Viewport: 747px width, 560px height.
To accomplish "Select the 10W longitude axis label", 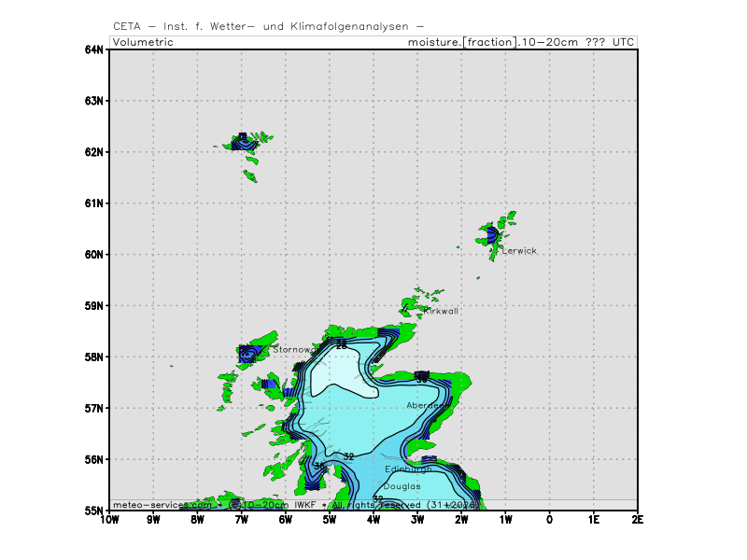I will pos(109,522).
